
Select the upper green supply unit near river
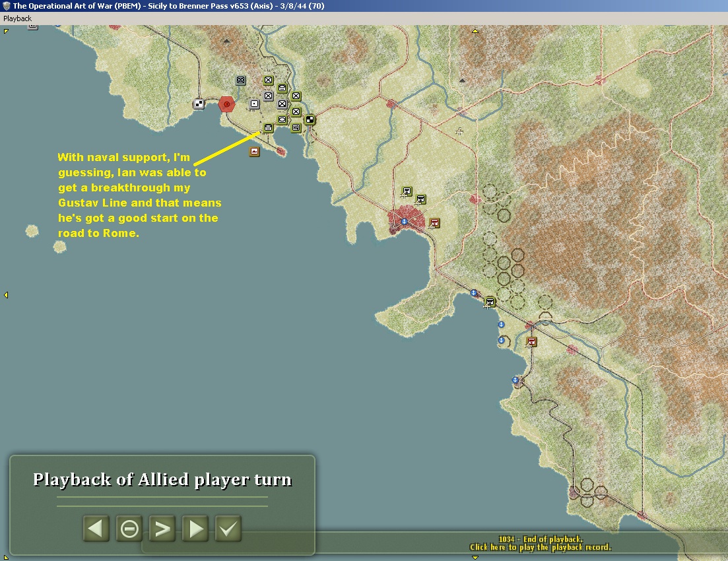point(282,88)
